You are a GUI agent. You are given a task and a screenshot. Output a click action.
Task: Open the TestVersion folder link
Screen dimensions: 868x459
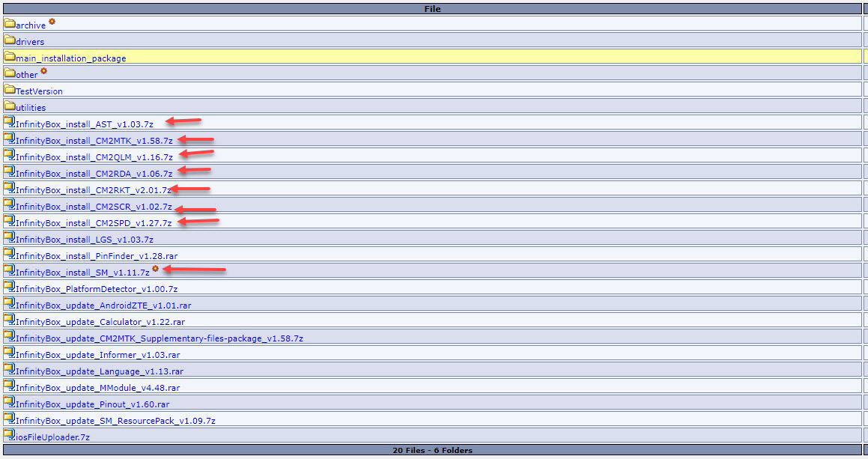(39, 91)
